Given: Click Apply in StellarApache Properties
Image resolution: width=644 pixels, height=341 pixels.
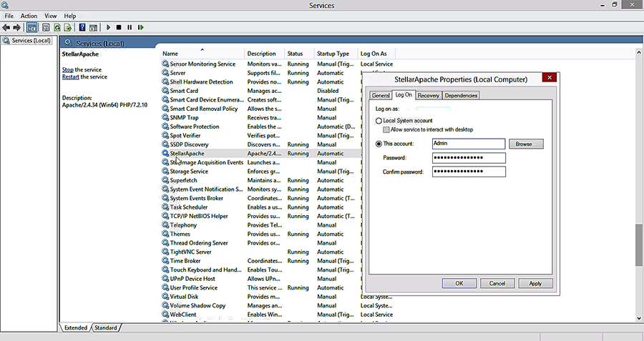Looking at the screenshot, I should 535,283.
